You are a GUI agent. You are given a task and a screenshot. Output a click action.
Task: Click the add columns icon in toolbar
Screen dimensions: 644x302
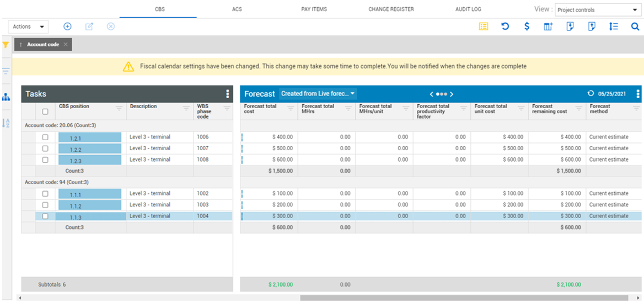click(x=548, y=27)
